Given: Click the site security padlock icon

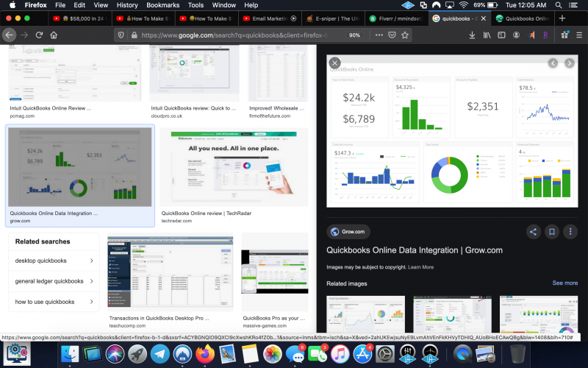Looking at the screenshot, I should tap(134, 35).
